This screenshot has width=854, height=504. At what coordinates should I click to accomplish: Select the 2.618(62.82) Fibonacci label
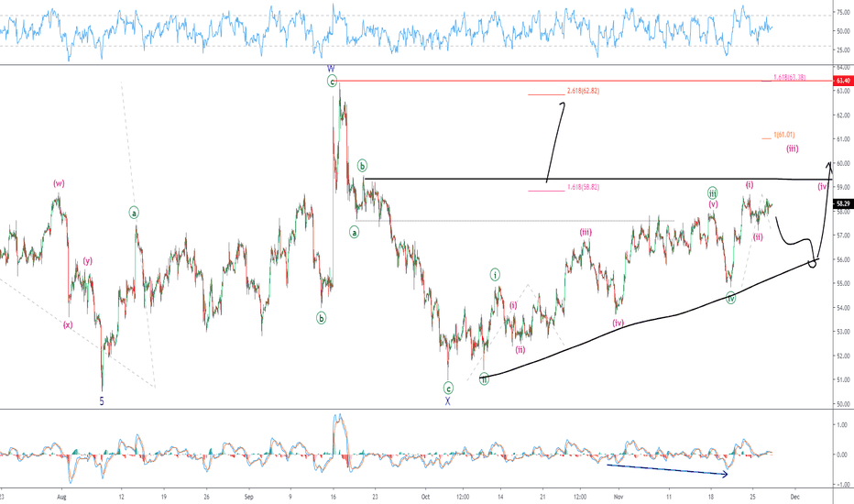pyautogui.click(x=583, y=91)
